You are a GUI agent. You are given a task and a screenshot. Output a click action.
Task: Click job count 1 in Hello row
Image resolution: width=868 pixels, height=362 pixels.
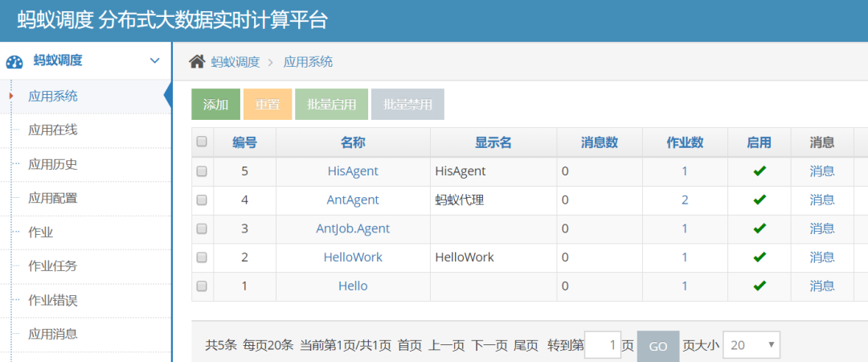point(685,286)
